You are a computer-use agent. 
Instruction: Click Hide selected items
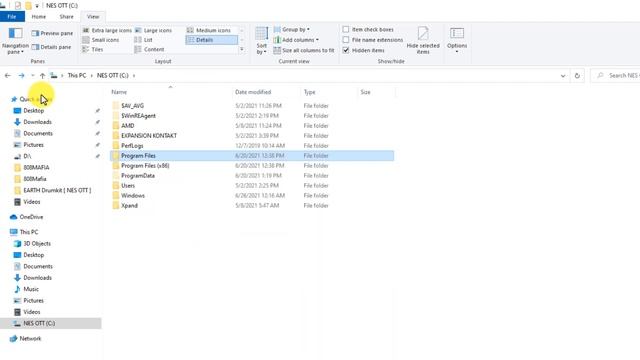pyautogui.click(x=423, y=41)
